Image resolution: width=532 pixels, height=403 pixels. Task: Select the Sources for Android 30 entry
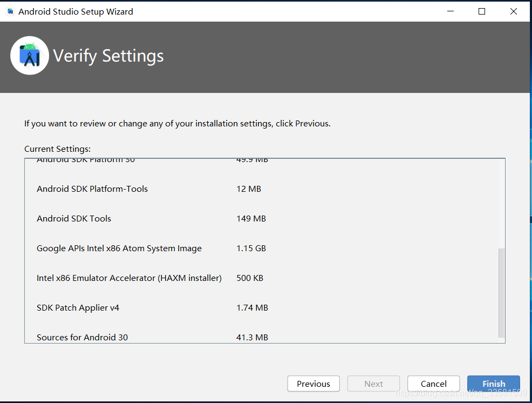[x=82, y=338]
